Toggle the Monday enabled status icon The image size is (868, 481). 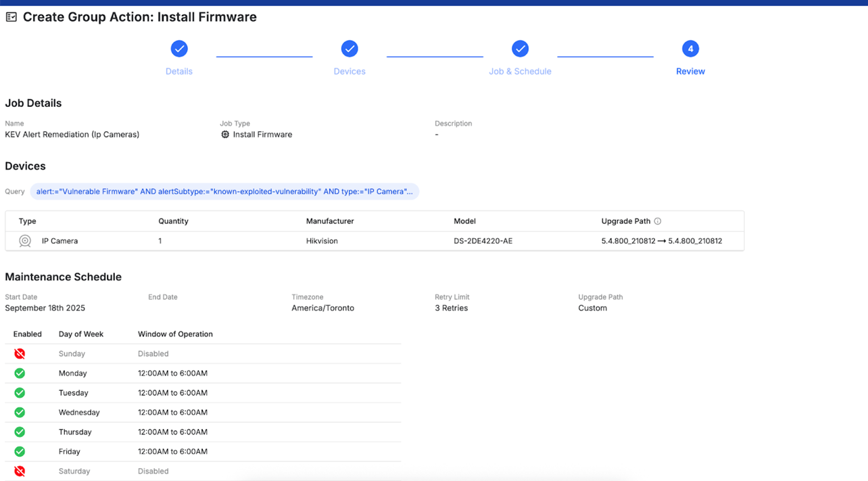tap(20, 373)
